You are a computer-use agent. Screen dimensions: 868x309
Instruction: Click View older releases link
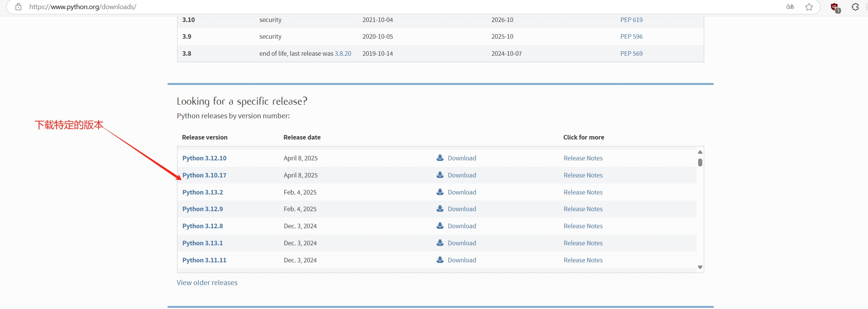(x=207, y=282)
